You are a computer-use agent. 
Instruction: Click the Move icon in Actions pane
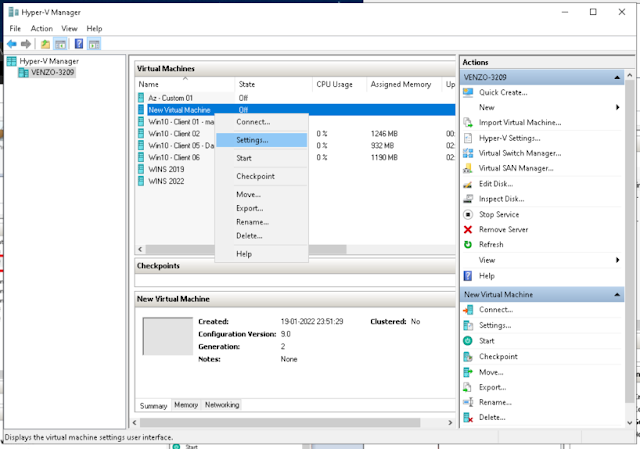pos(468,372)
